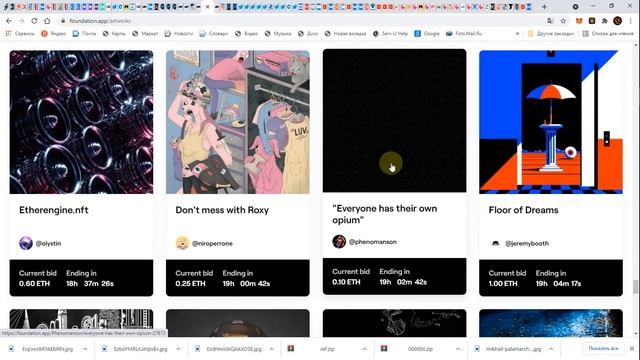
Task: Click the @jeremybooth avatar icon
Action: coord(496,243)
